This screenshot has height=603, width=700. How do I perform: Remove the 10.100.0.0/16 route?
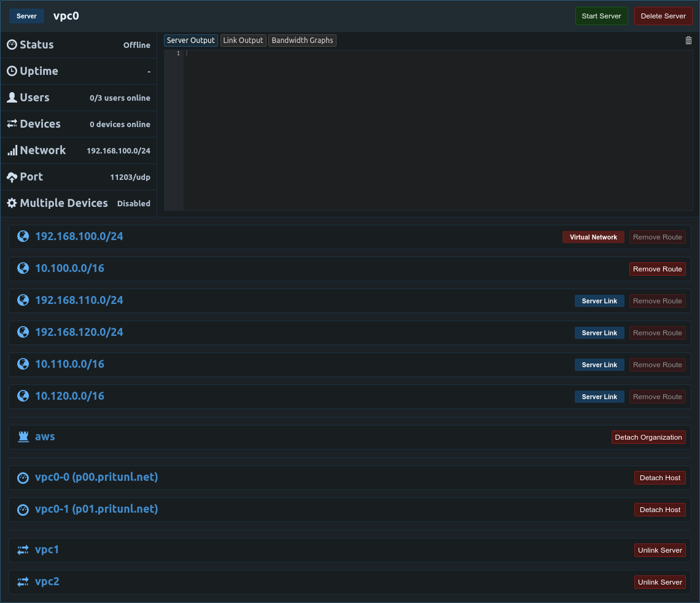657,269
